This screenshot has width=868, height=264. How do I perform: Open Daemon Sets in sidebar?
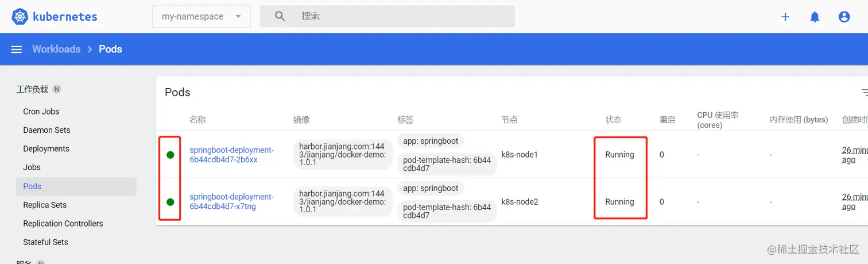point(46,130)
